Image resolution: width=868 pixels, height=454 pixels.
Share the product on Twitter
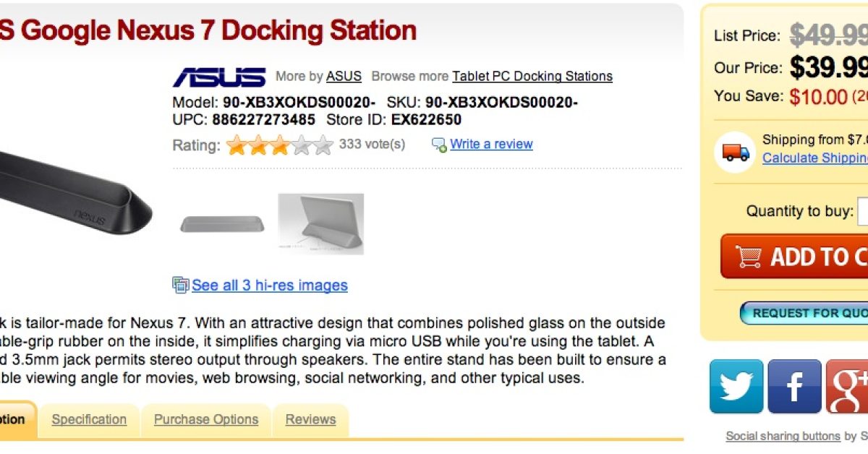pos(736,387)
